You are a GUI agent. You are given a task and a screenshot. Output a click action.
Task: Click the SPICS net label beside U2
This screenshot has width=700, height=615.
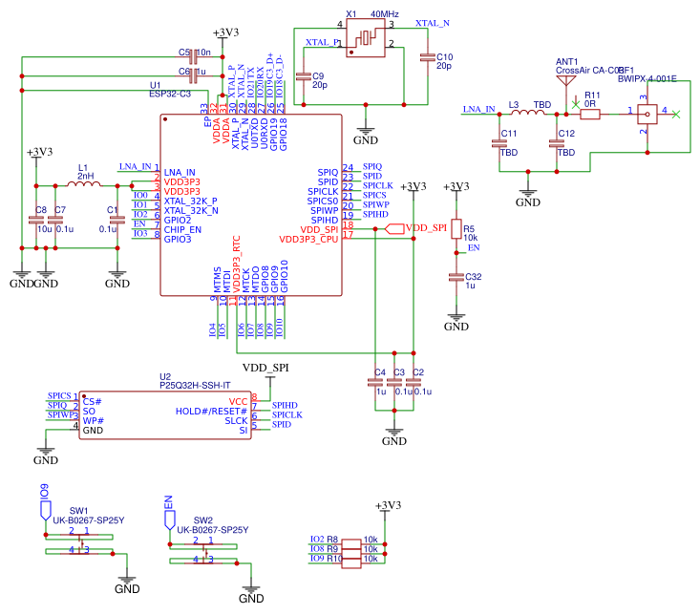click(59, 396)
